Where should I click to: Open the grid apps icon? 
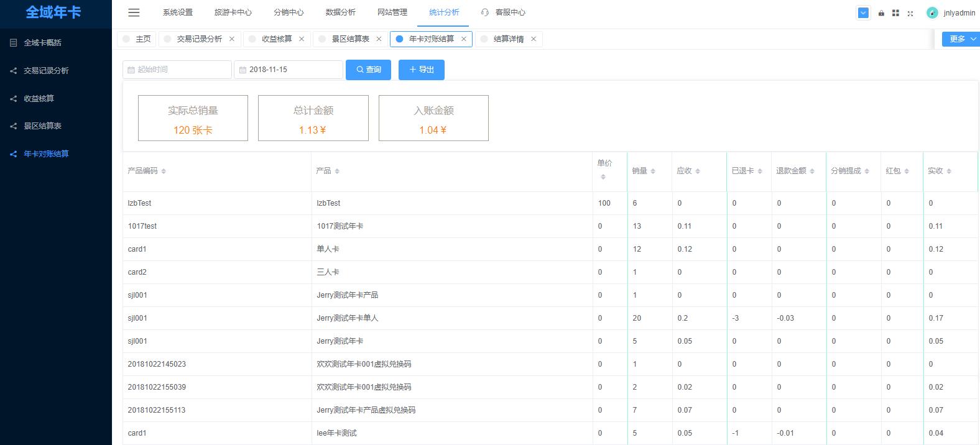click(895, 13)
